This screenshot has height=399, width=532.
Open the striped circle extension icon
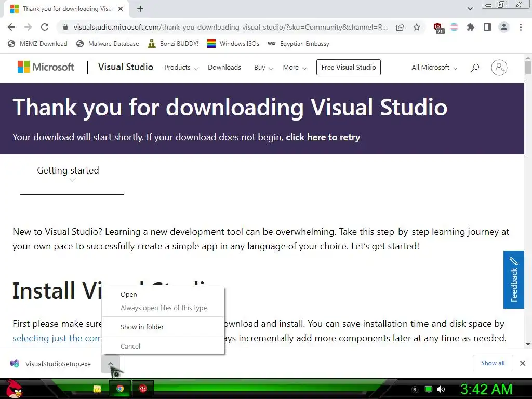tap(454, 27)
